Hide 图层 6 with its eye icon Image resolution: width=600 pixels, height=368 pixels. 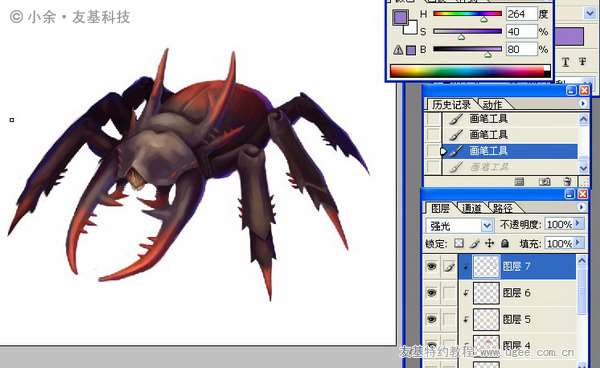[432, 293]
